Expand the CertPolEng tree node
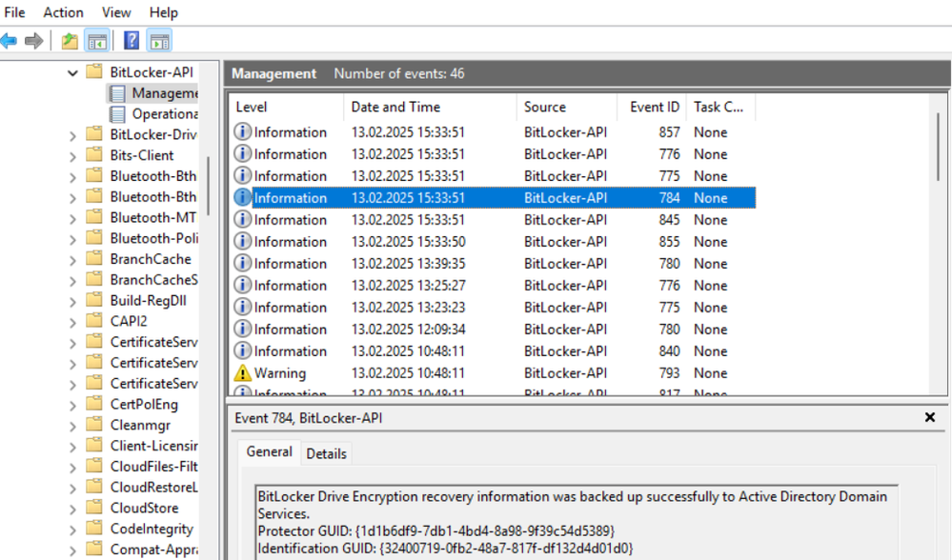The width and height of the screenshot is (952, 560). click(72, 406)
